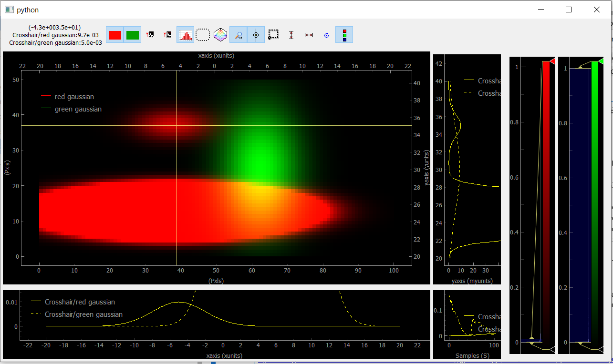Click the horizontal flip arrows icon
The image size is (613, 364).
(x=309, y=35)
